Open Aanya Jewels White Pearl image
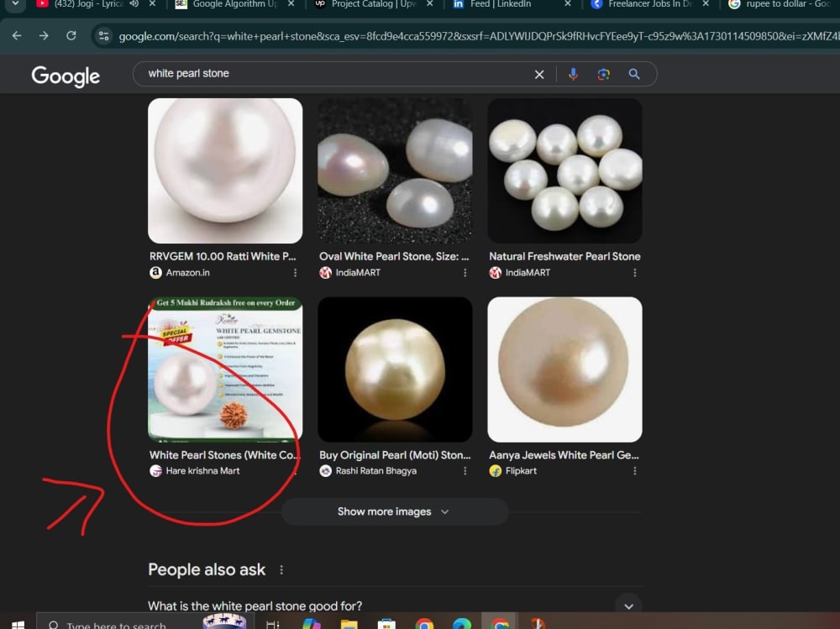This screenshot has width=840, height=629. (564, 370)
